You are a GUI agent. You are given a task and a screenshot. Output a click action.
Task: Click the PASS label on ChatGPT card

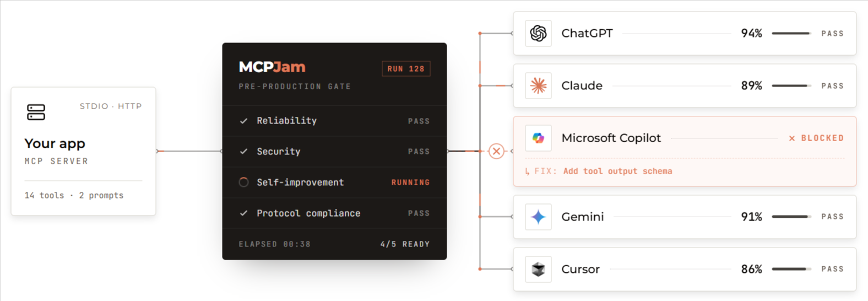tap(832, 34)
